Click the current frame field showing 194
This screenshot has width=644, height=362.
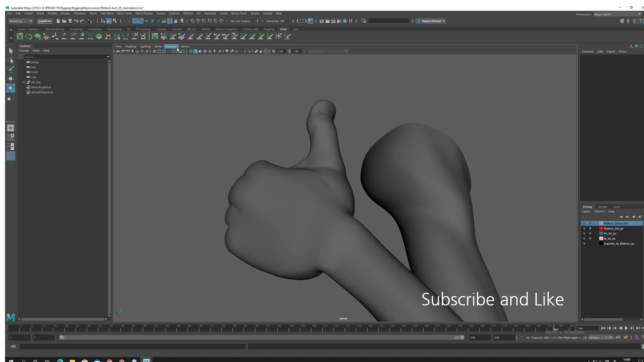point(587,328)
